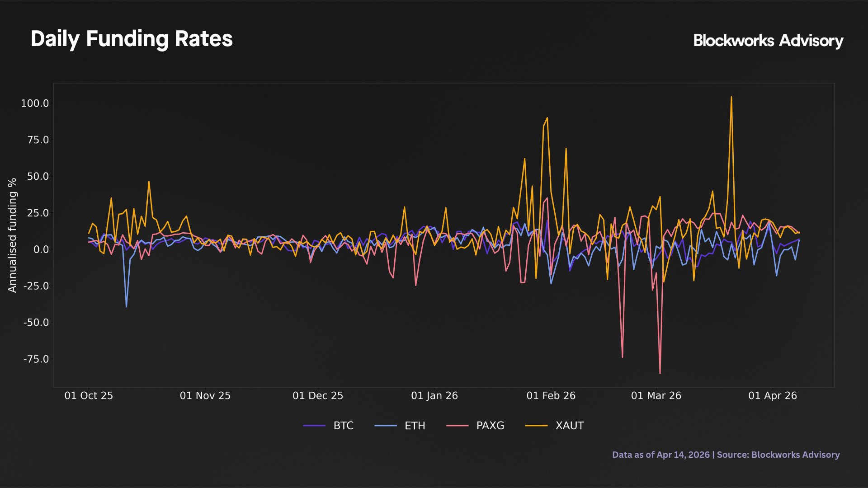Toggle the PAXG legend label
This screenshot has width=868, height=488.
coord(490,426)
